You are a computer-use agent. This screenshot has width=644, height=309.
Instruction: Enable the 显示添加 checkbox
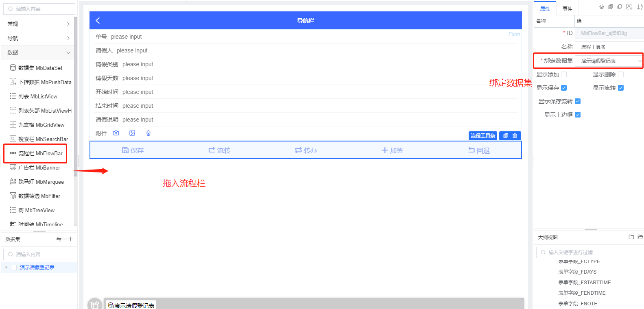click(x=564, y=74)
